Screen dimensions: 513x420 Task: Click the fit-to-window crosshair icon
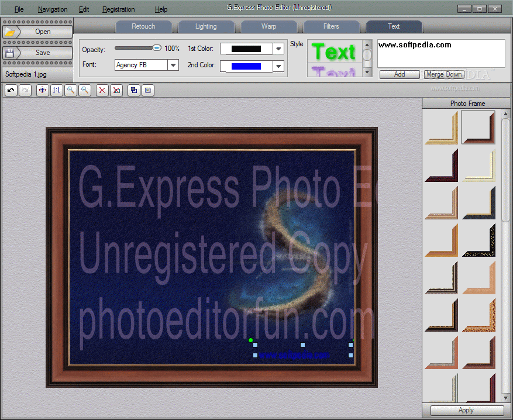pos(43,90)
